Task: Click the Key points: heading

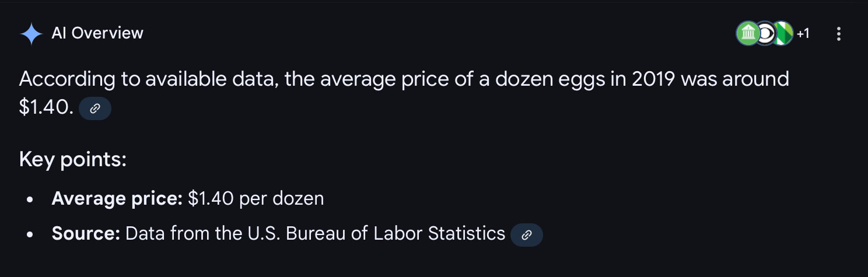Action: click(73, 159)
